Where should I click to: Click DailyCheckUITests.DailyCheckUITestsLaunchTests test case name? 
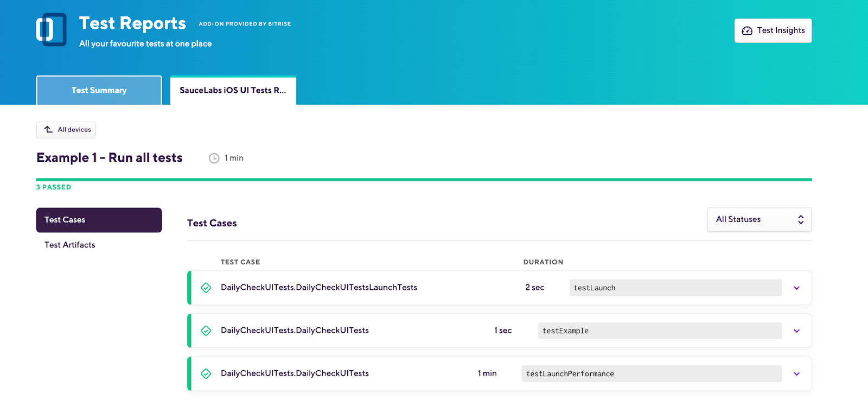point(319,288)
